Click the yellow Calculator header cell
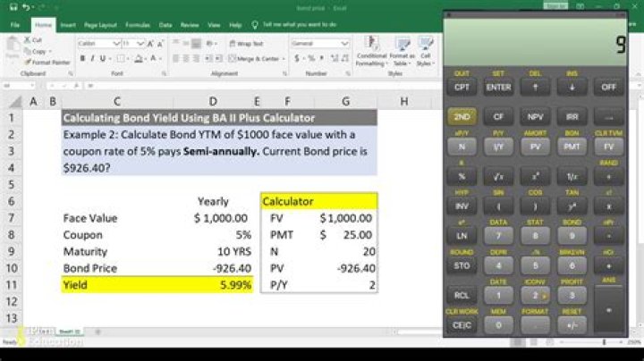644x361 pixels. click(x=319, y=201)
